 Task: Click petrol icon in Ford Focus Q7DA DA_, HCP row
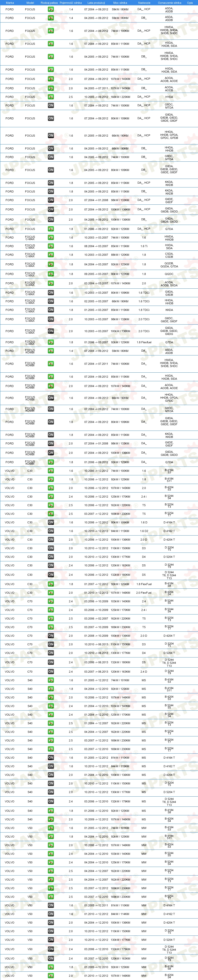pyautogui.click(x=51, y=229)
